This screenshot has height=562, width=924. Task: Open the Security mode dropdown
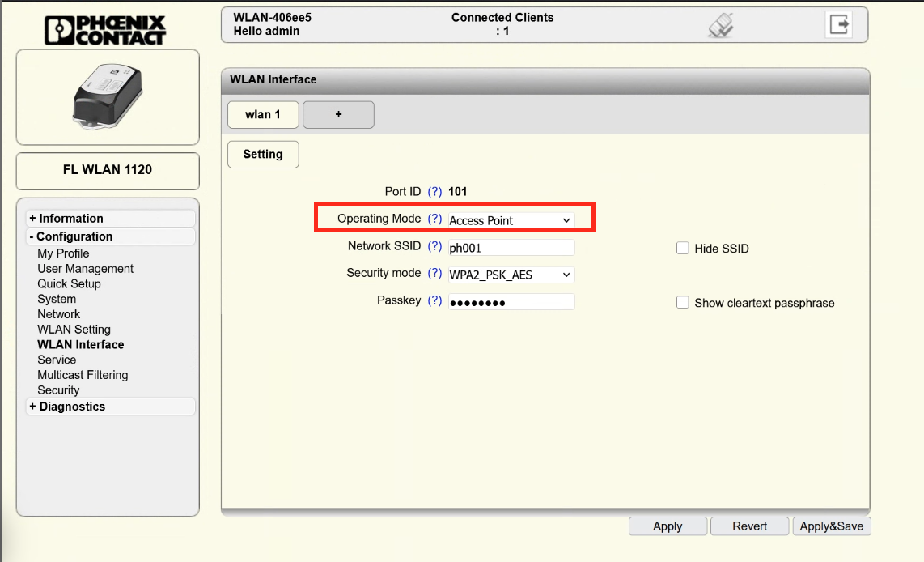click(x=511, y=275)
